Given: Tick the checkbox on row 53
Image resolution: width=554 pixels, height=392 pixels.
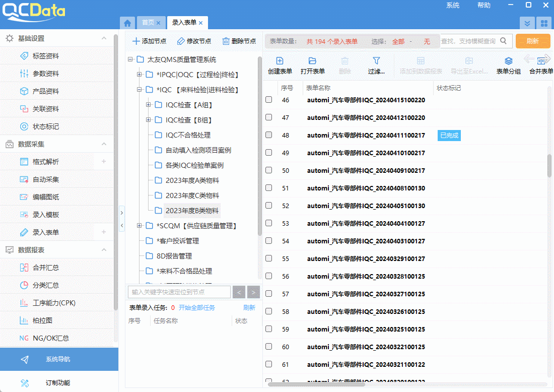Looking at the screenshot, I should tap(268, 223).
